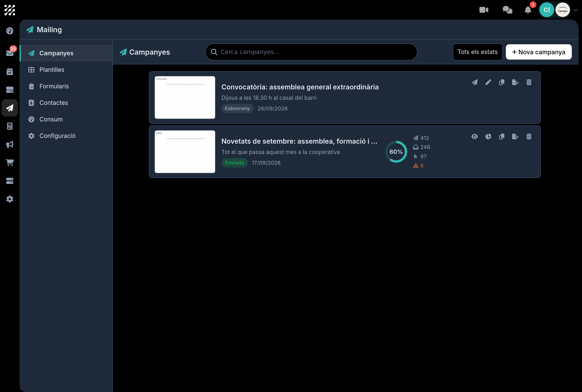Open the Convocatòria campaign thumbnail preview
This screenshot has width=582, height=392.
point(185,97)
